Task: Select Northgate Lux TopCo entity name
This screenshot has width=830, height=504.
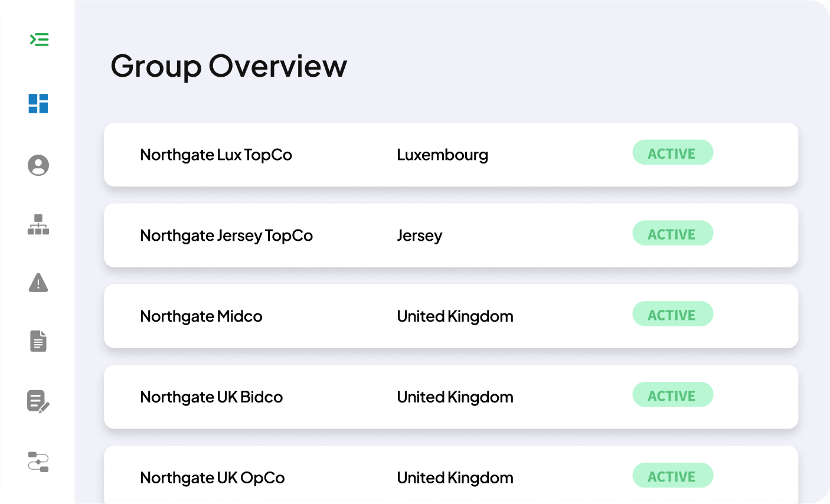Action: [x=216, y=155]
